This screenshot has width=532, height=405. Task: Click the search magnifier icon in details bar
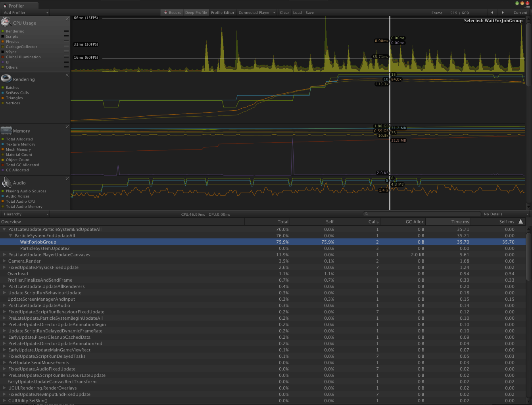(367, 214)
